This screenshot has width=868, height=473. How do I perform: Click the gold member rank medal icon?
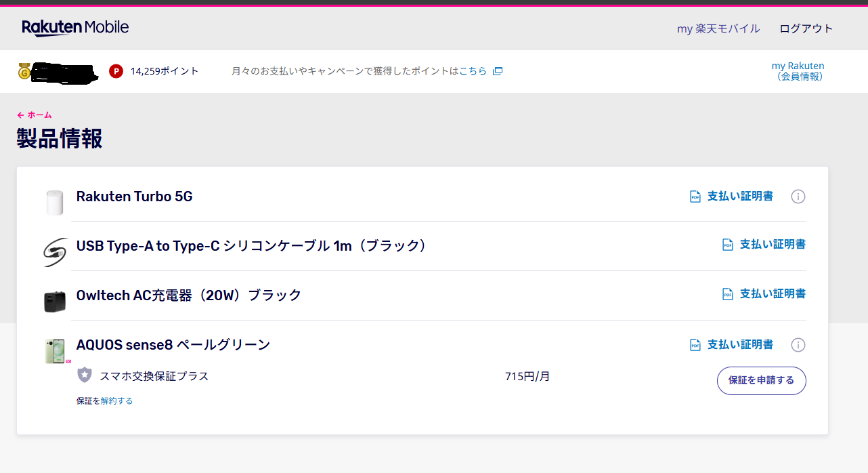[24, 71]
